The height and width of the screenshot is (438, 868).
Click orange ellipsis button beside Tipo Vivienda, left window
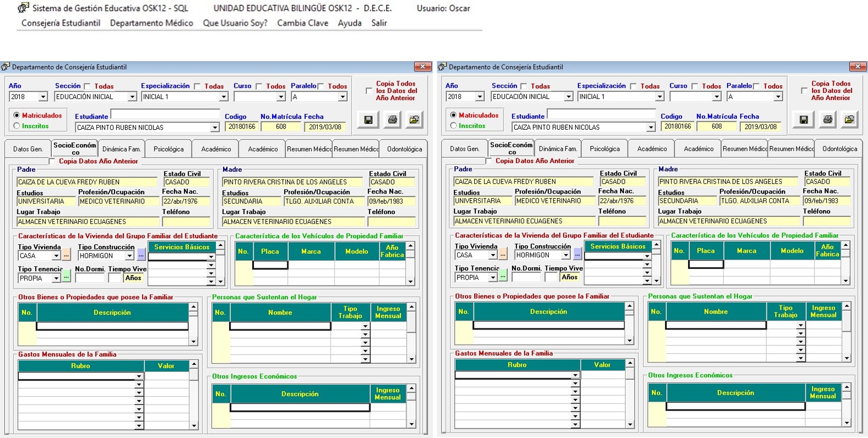tap(66, 256)
